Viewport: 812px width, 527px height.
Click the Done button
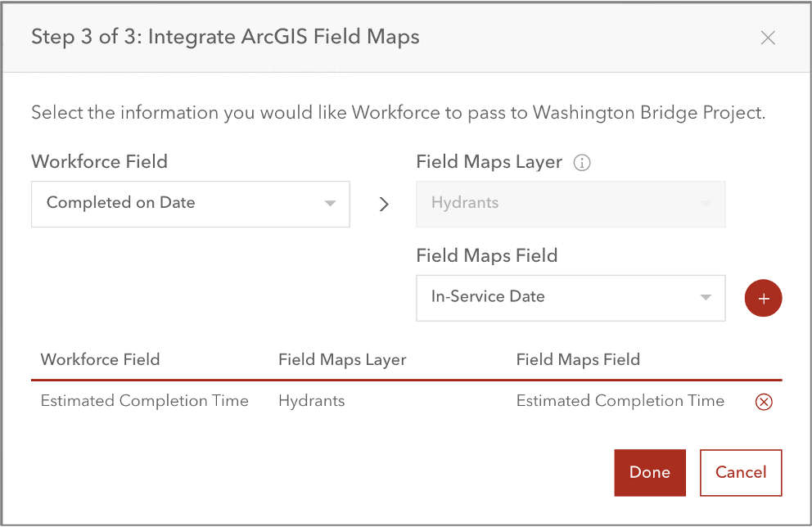click(x=650, y=472)
